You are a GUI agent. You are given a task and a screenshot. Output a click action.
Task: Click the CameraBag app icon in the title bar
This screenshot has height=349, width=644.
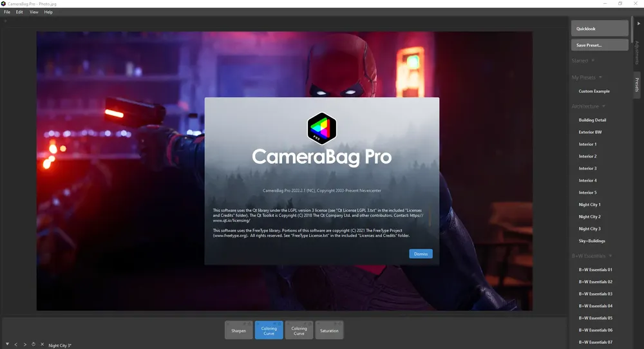[x=3, y=4]
